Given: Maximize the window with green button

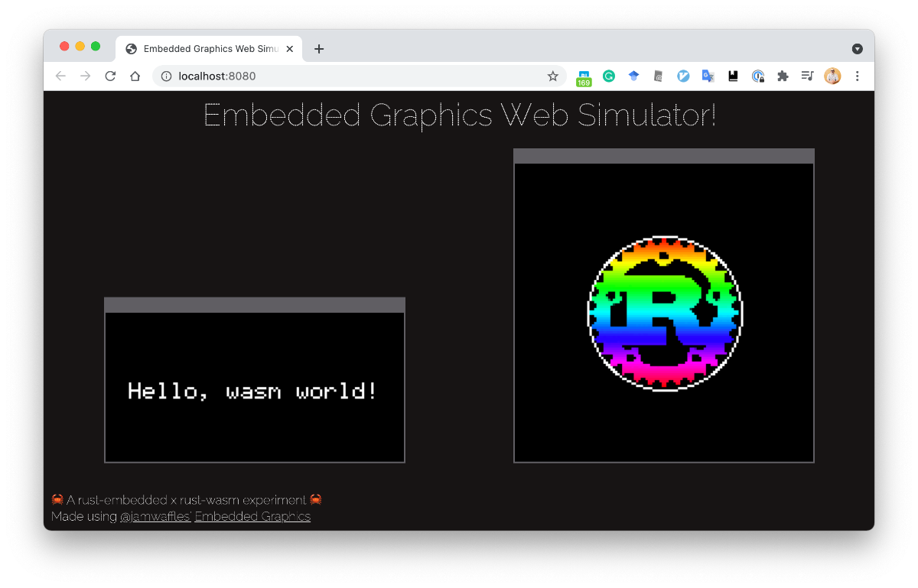Looking at the screenshot, I should tap(96, 47).
